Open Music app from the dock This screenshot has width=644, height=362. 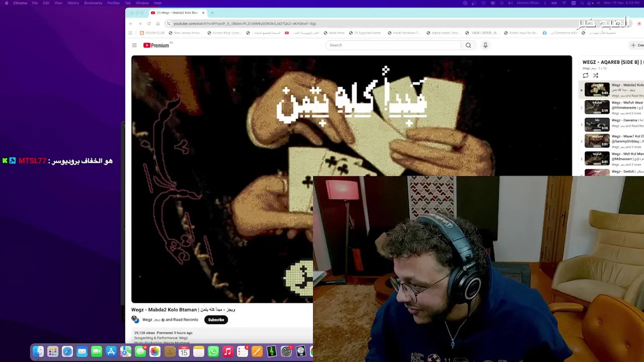[228, 351]
